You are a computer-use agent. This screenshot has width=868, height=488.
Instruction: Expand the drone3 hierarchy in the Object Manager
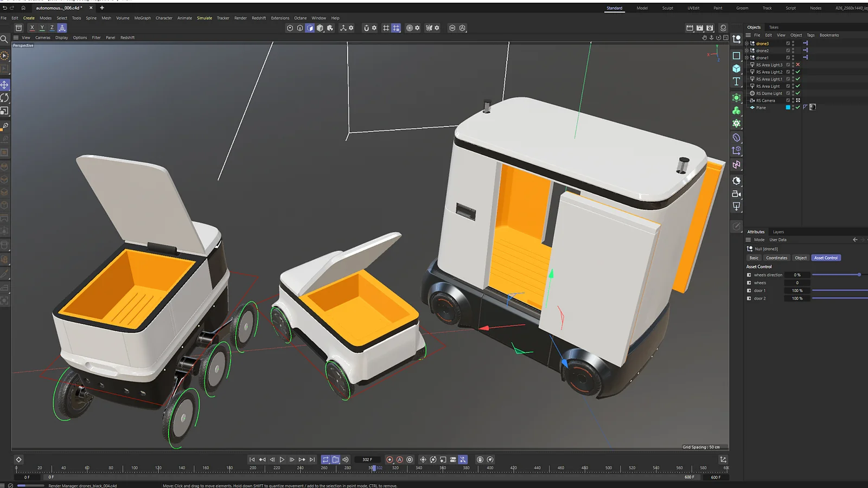746,43
